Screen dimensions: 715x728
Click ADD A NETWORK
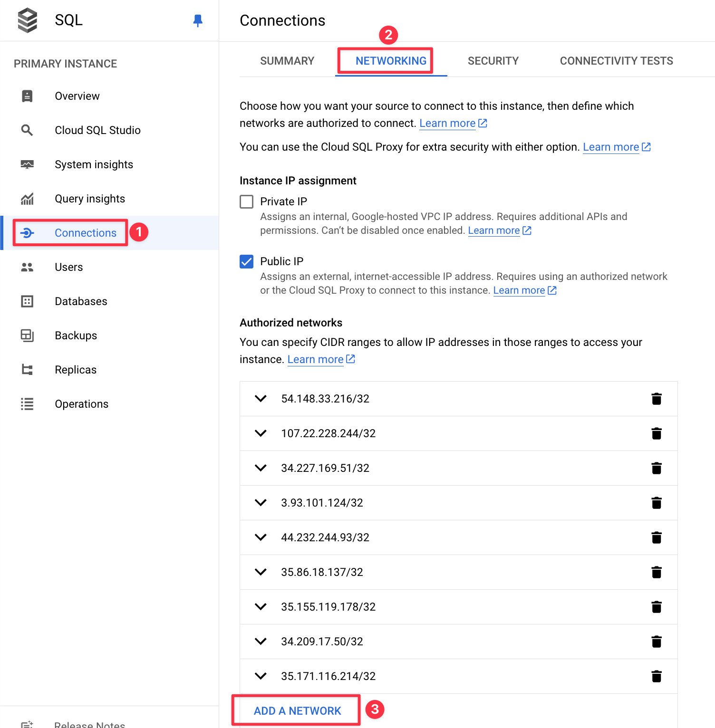tap(297, 710)
